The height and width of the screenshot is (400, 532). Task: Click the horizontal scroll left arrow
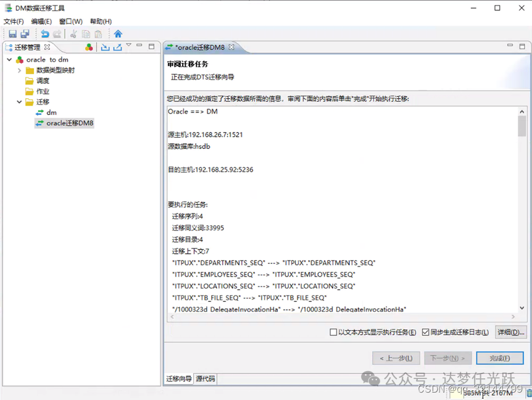click(172, 317)
